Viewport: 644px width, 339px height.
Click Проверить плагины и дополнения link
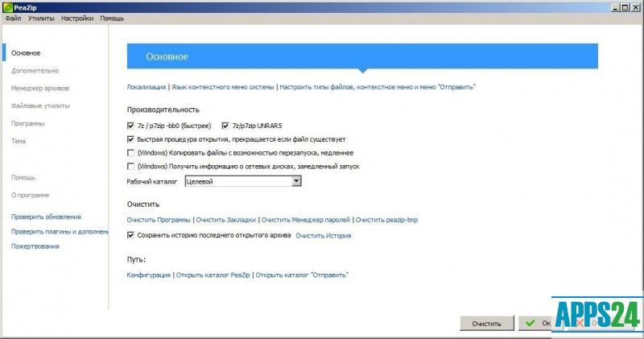[60, 232]
